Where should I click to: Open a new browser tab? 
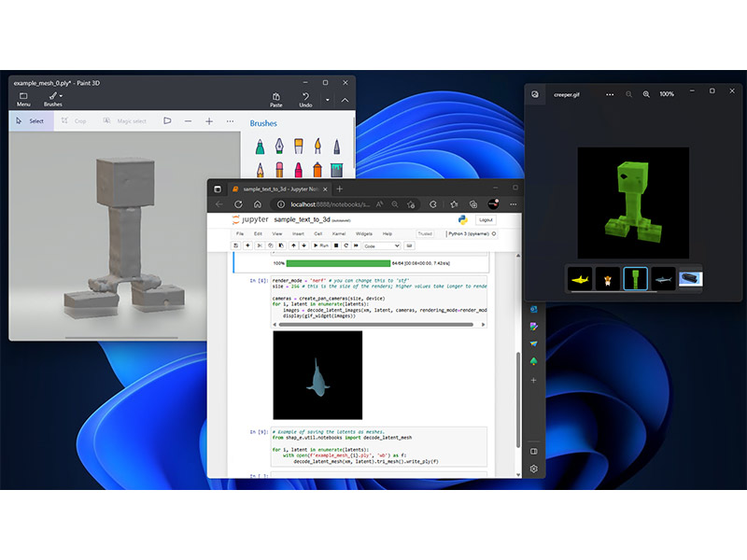[x=339, y=189]
